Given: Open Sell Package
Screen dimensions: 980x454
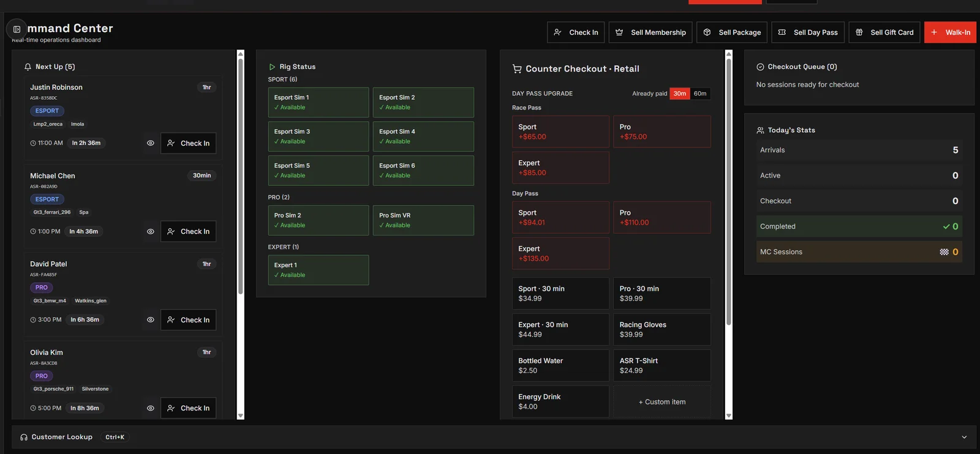Looking at the screenshot, I should [732, 32].
